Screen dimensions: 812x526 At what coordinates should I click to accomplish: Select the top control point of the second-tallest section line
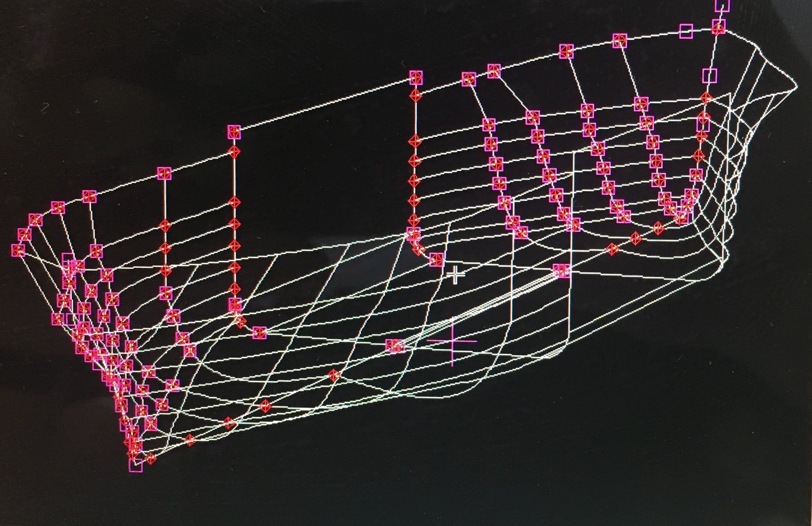point(234,132)
